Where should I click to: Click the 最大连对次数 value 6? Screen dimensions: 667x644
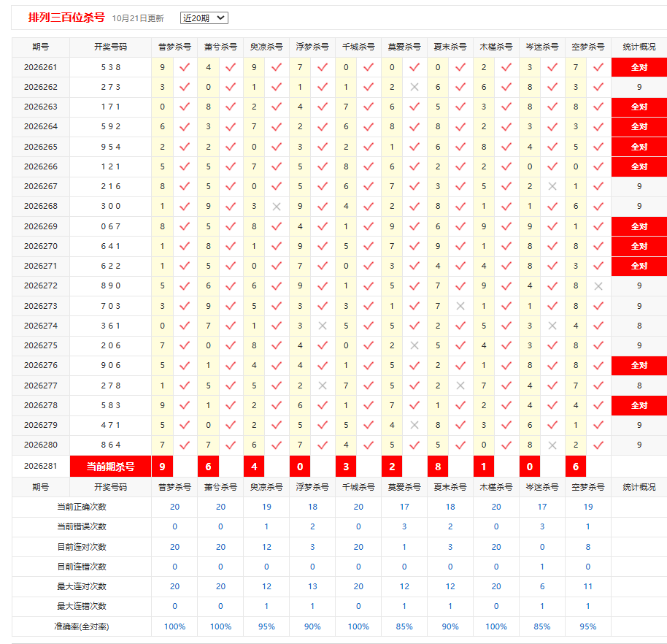pos(542,586)
